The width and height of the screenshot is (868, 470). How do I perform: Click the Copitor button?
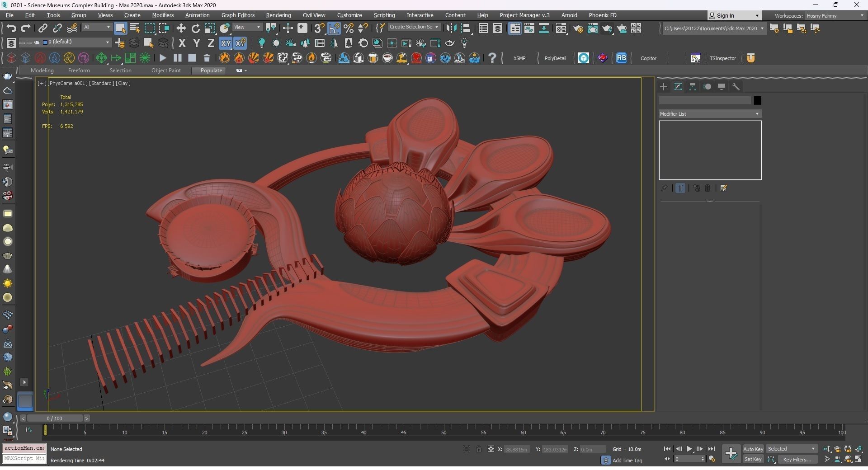(648, 58)
